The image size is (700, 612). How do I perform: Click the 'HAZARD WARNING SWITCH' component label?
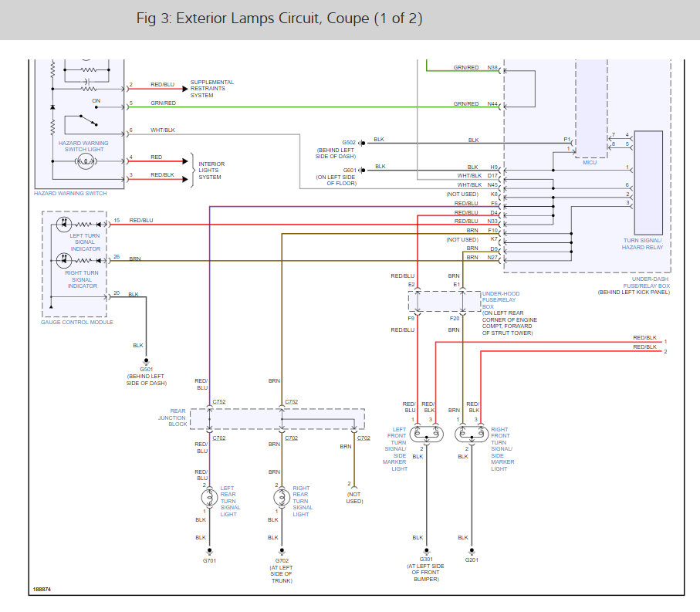(x=70, y=193)
